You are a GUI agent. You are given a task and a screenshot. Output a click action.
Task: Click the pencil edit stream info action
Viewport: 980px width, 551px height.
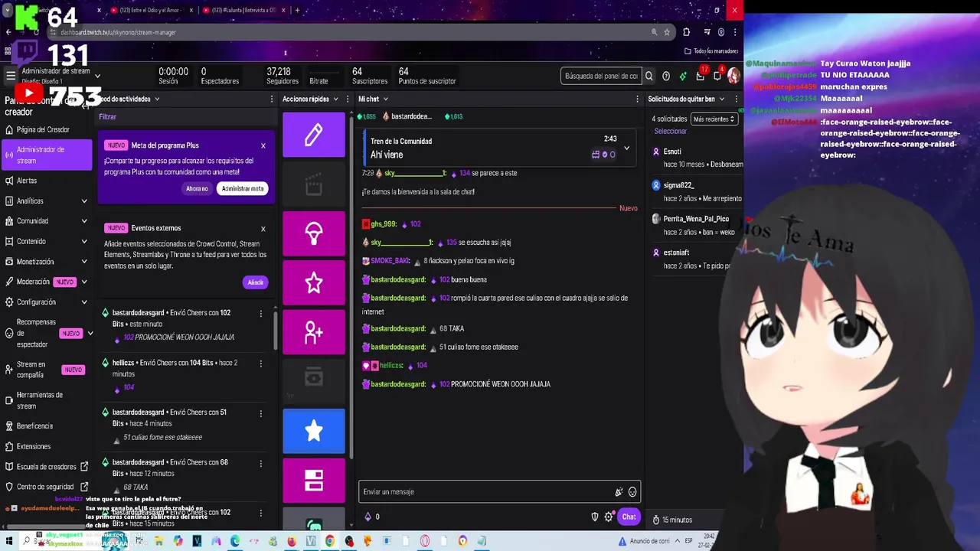pyautogui.click(x=314, y=135)
